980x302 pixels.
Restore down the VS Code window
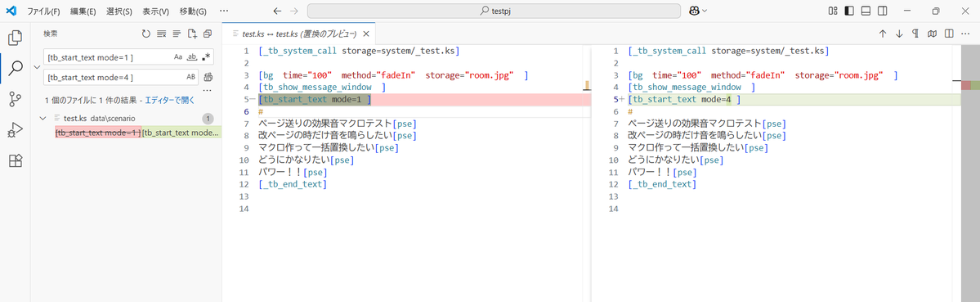pyautogui.click(x=936, y=11)
